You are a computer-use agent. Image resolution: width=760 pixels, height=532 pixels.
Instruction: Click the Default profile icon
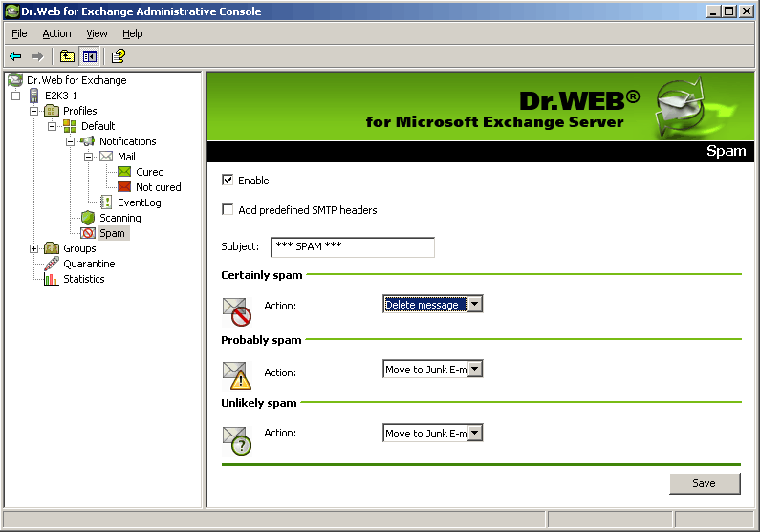point(70,126)
